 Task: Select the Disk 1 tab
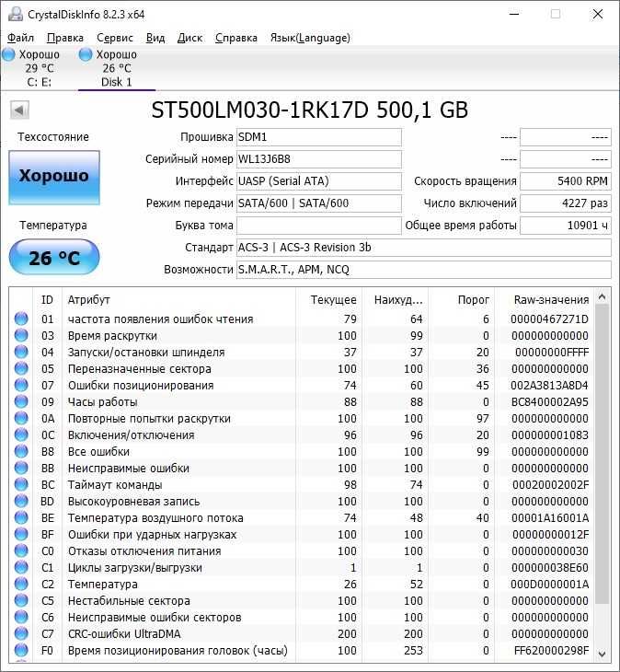117,68
